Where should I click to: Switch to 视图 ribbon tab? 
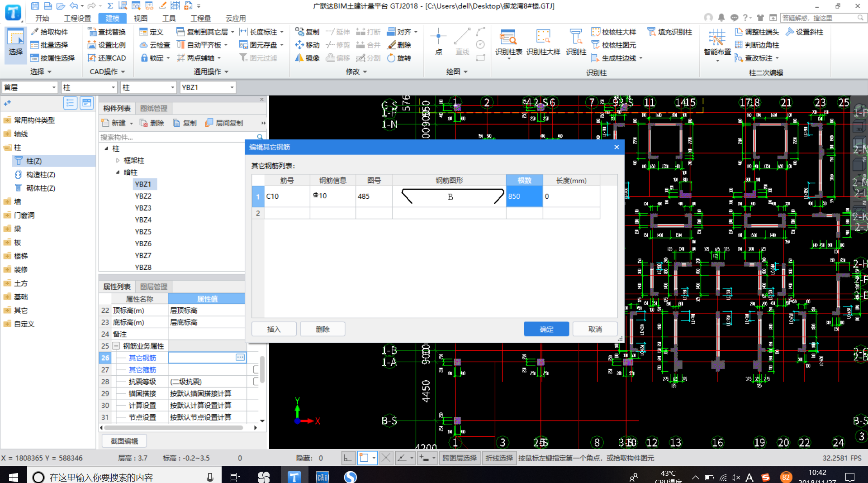[141, 18]
